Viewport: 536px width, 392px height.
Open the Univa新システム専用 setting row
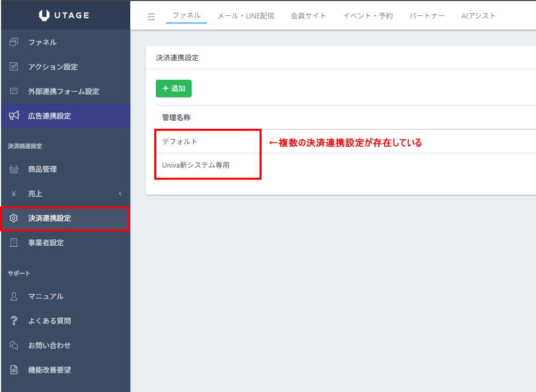tap(196, 166)
